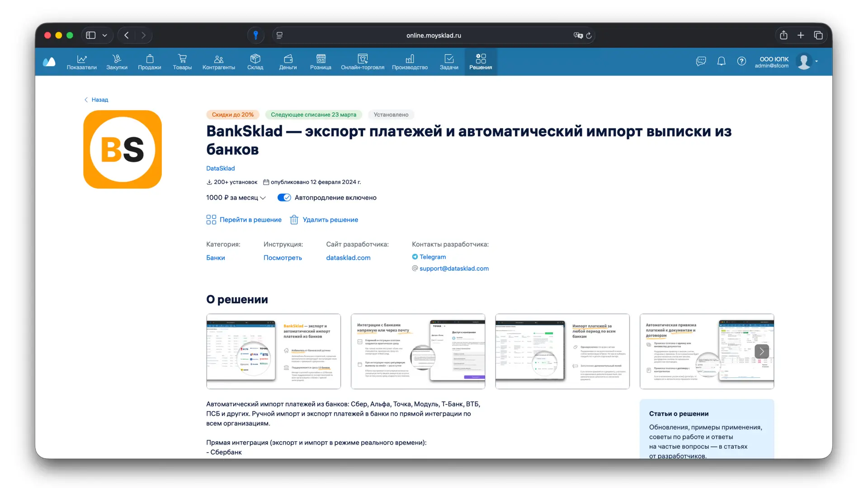Open the chat messages icon
The image size is (868, 488).
tap(701, 61)
